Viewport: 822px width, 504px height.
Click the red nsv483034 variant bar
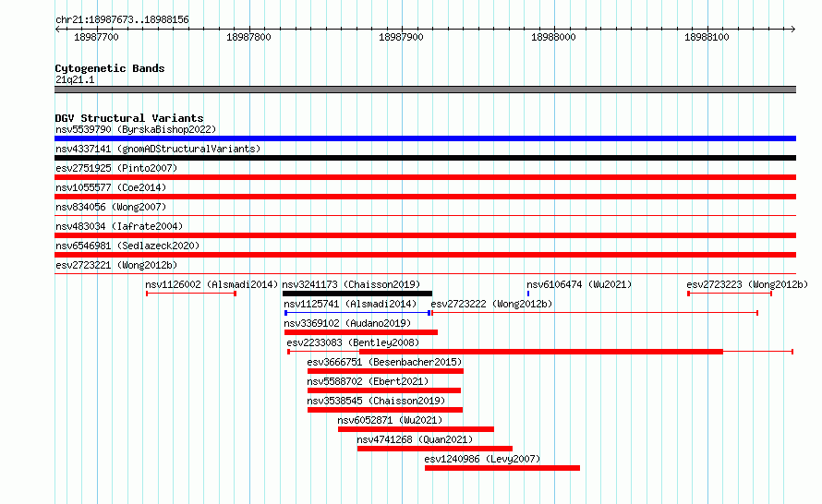coord(425,235)
